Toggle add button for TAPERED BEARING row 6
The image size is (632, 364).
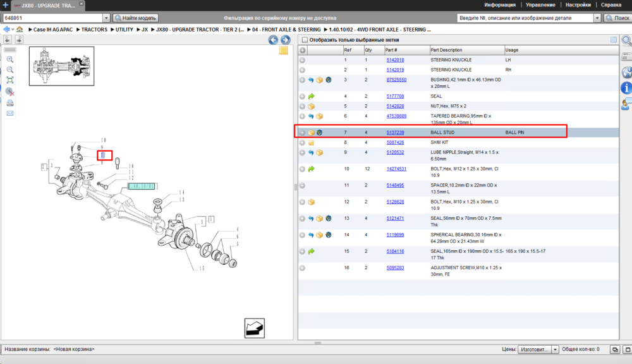[302, 116]
